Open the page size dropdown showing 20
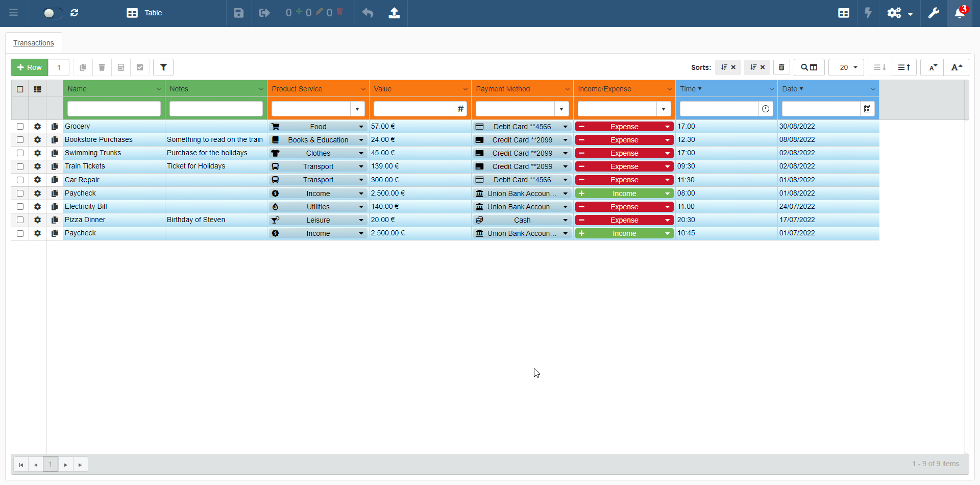 point(846,67)
